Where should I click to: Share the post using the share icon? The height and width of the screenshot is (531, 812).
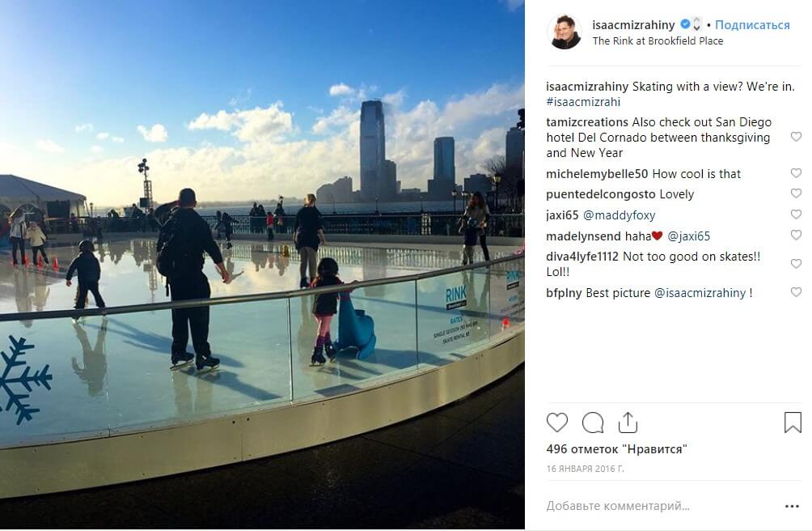click(628, 423)
